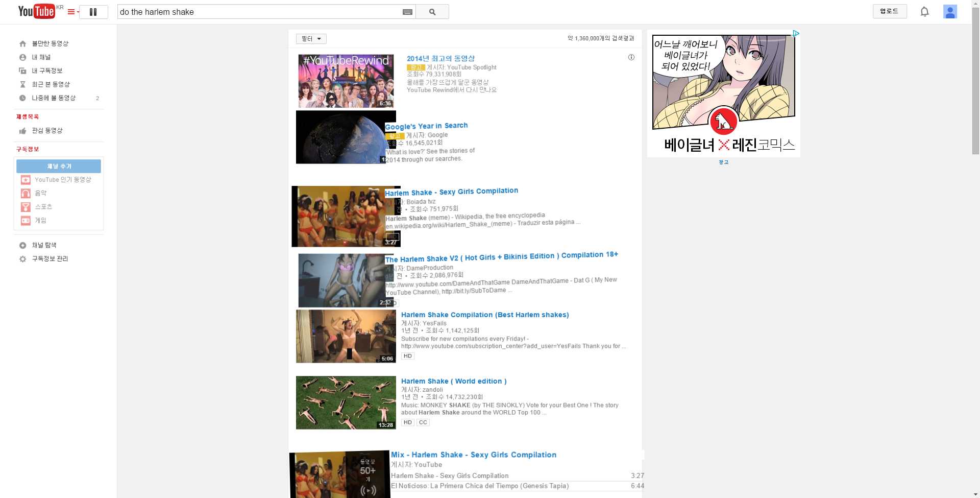Click the hourglass icon for 최근 본 동영상
The height and width of the screenshot is (498, 980).
click(22, 84)
